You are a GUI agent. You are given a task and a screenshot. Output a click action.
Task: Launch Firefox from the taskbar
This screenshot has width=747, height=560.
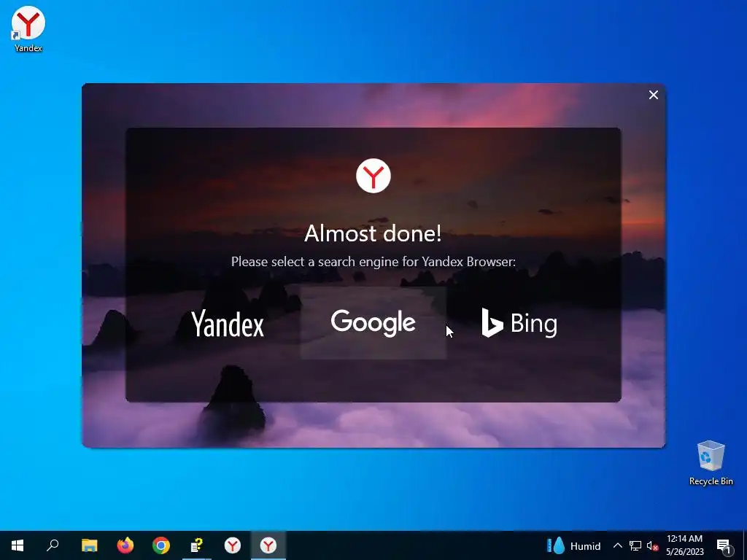(x=125, y=545)
